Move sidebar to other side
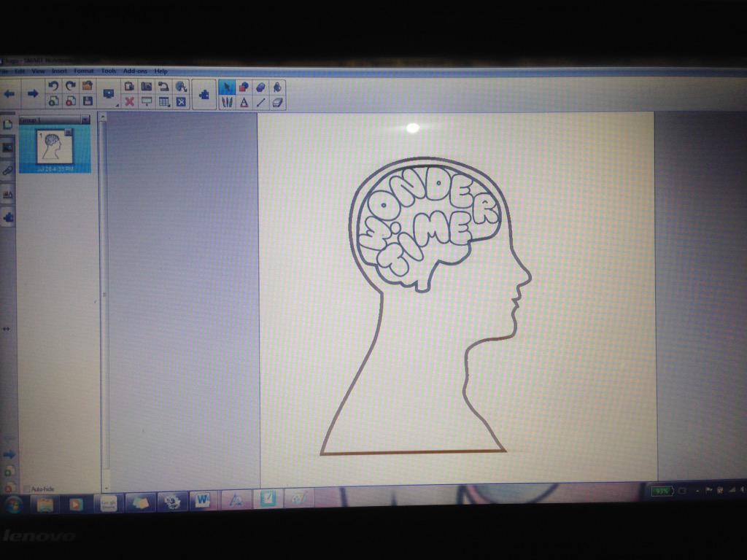The width and height of the screenshot is (747, 560). pyautogui.click(x=6, y=329)
